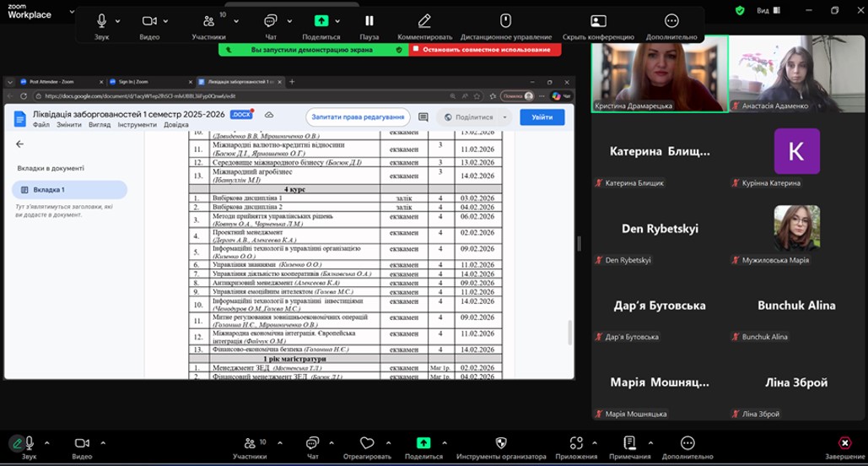Expand arrow beside bottom Видео camera

pyautogui.click(x=103, y=442)
